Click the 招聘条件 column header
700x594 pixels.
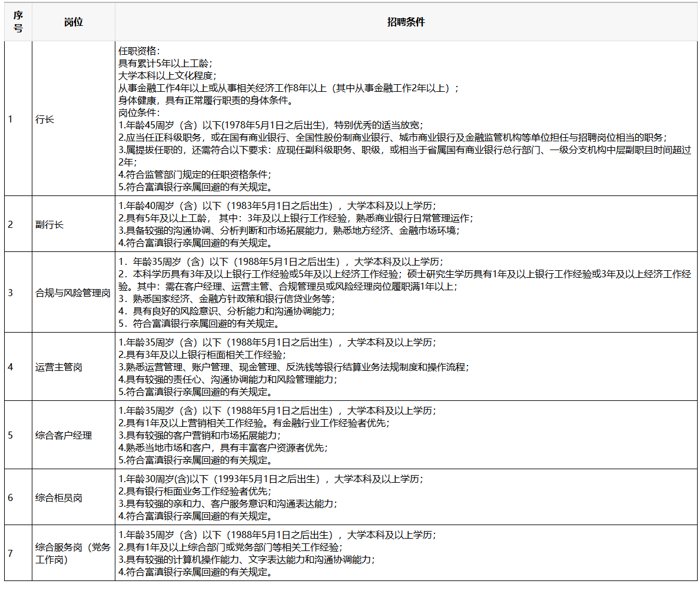[406, 22]
